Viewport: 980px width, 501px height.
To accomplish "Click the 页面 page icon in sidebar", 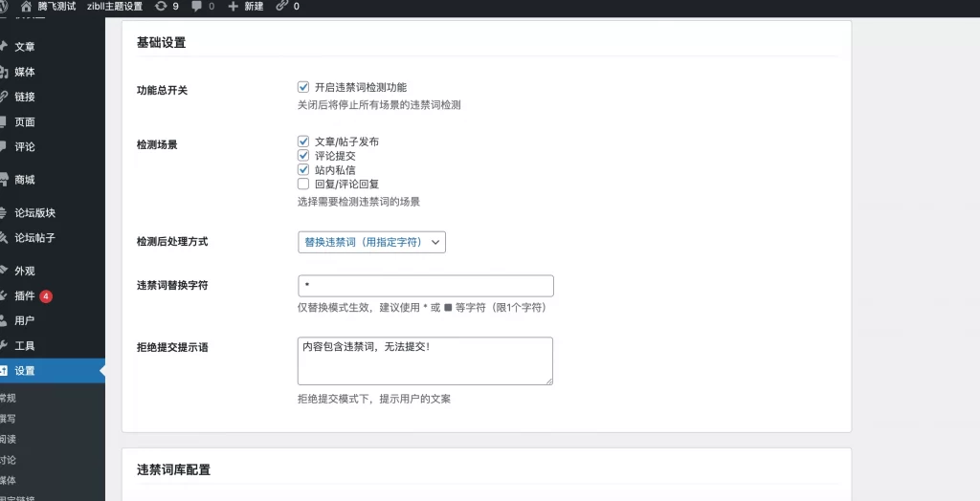I will (x=4, y=121).
